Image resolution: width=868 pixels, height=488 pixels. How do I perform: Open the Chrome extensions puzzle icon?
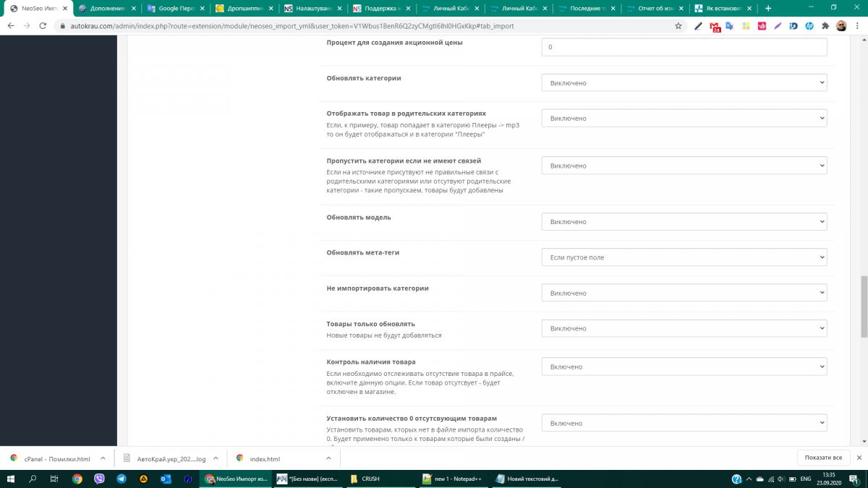point(825,25)
